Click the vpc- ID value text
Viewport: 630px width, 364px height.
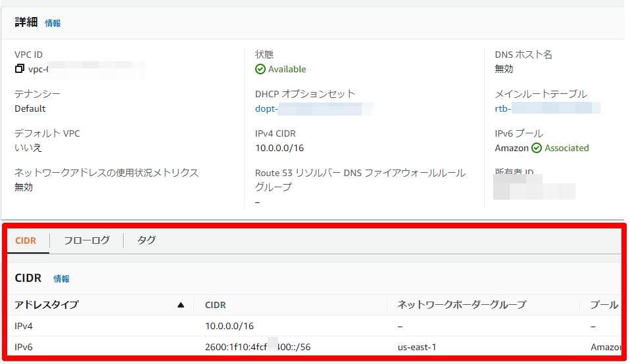39,70
